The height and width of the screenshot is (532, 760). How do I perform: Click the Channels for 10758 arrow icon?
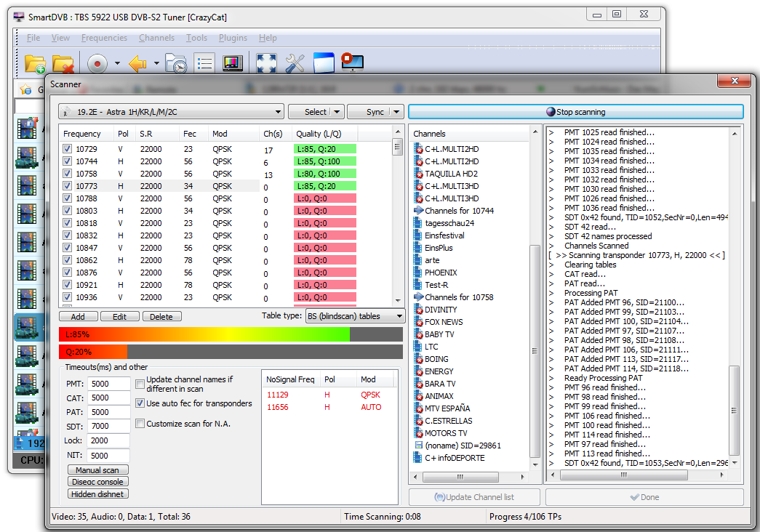(418, 297)
